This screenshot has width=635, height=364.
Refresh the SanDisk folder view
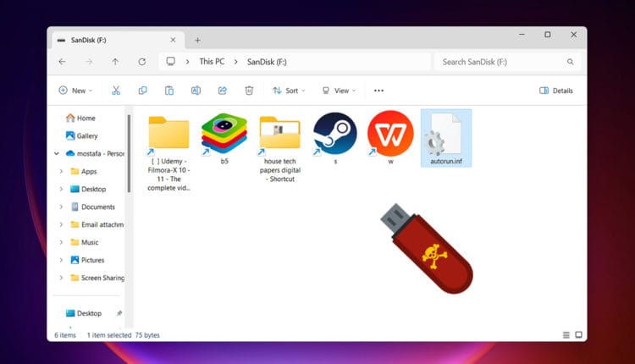tap(141, 62)
